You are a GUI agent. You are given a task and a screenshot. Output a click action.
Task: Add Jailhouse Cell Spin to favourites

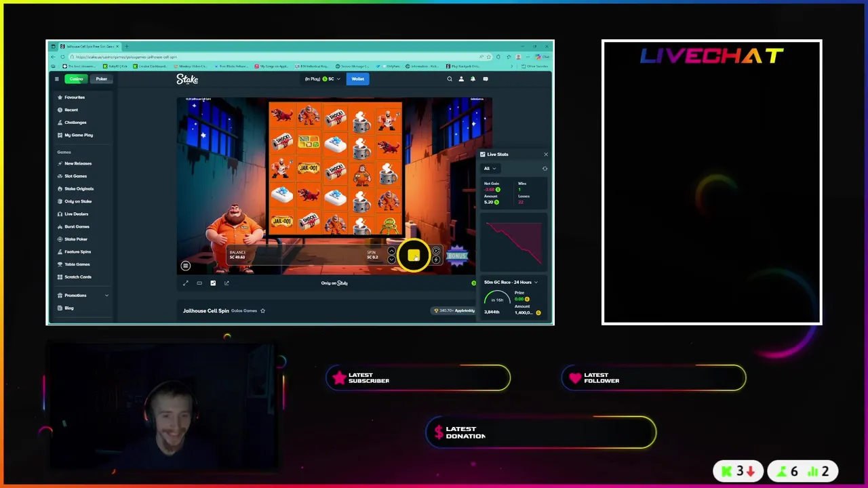262,311
